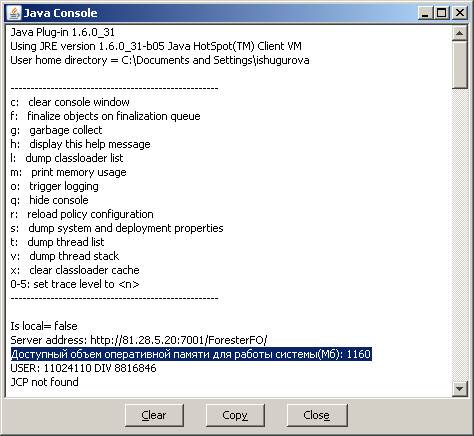Click the 'USER: 11024110 DIV 8816846' line
The width and height of the screenshot is (474, 436).
(x=83, y=368)
